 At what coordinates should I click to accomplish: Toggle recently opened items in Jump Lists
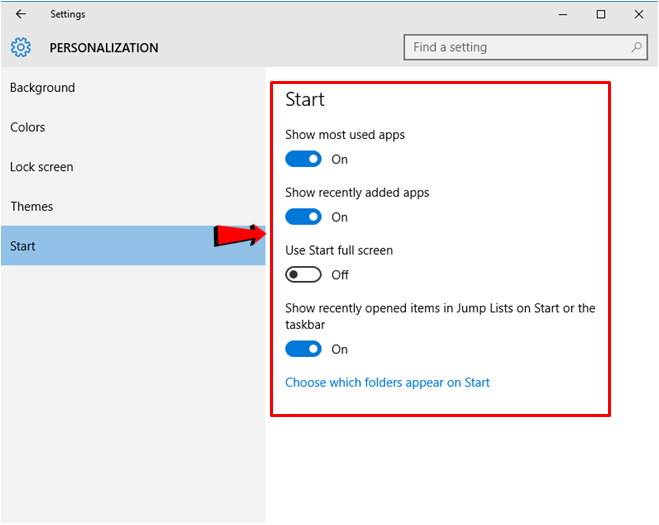pyautogui.click(x=303, y=349)
